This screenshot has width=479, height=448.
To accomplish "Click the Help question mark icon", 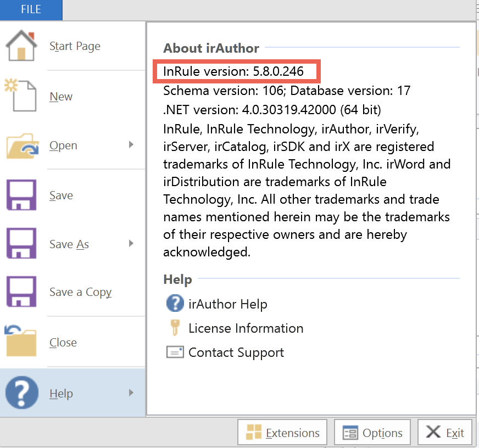I will pos(20,392).
